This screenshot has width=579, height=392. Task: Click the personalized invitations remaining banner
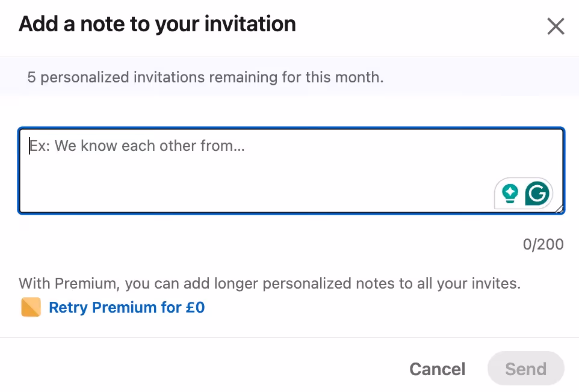click(x=205, y=77)
